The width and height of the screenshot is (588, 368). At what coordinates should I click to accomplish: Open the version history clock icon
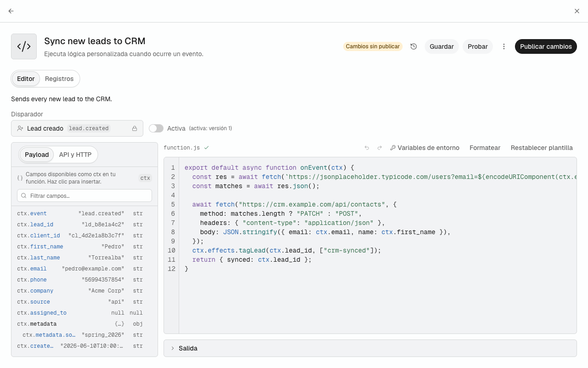(413, 46)
